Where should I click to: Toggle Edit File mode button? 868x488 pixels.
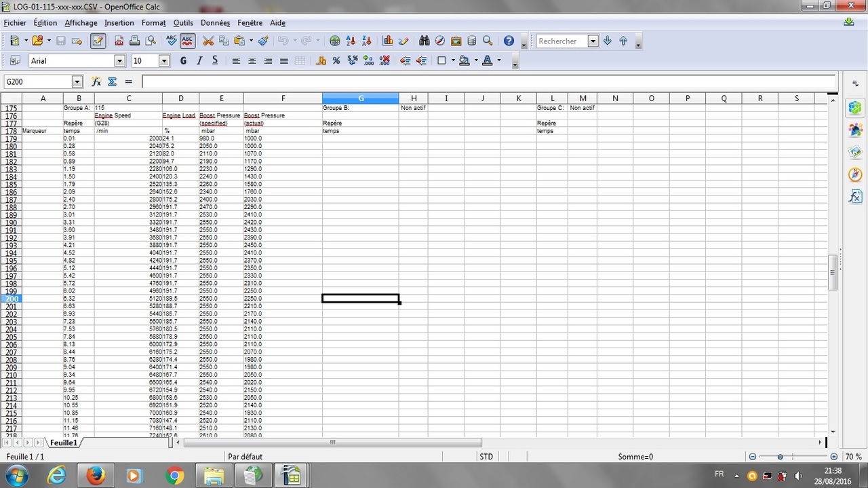tap(98, 41)
